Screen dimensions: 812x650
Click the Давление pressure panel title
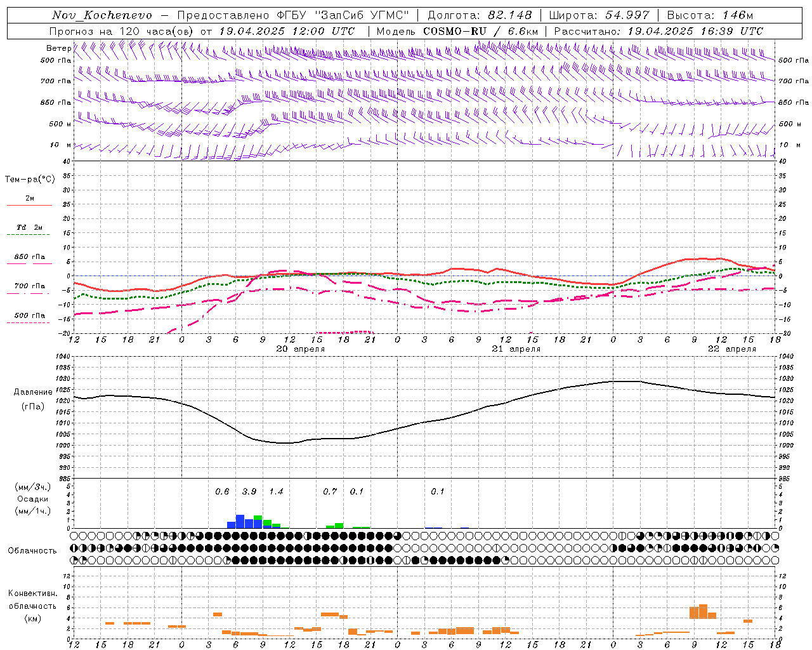pos(32,392)
